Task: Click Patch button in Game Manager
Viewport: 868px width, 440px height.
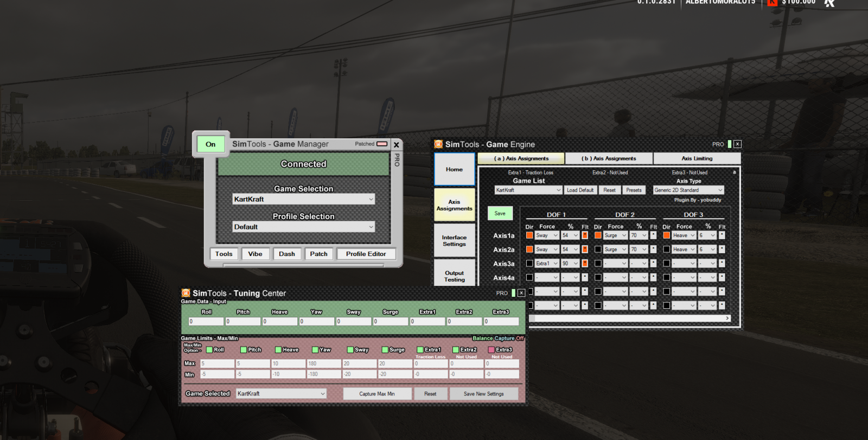Action: coord(319,254)
